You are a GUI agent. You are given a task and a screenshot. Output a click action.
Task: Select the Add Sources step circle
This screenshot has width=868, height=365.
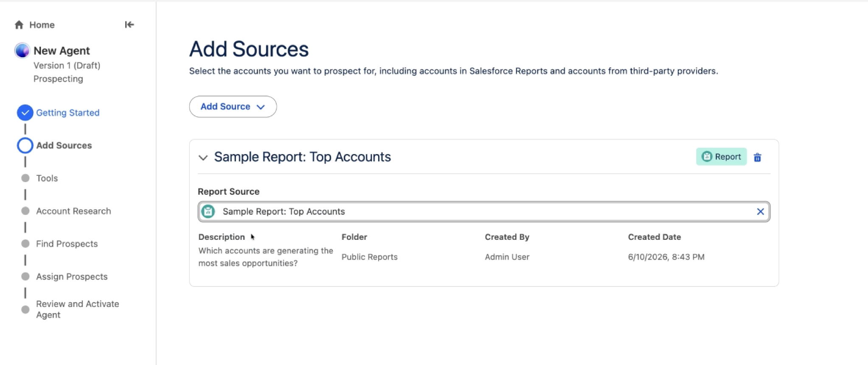(x=25, y=145)
